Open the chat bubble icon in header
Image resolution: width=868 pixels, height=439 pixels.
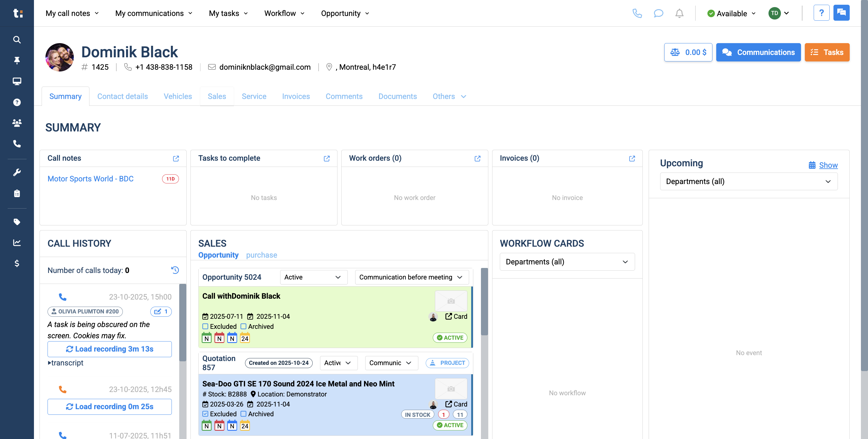coord(659,13)
